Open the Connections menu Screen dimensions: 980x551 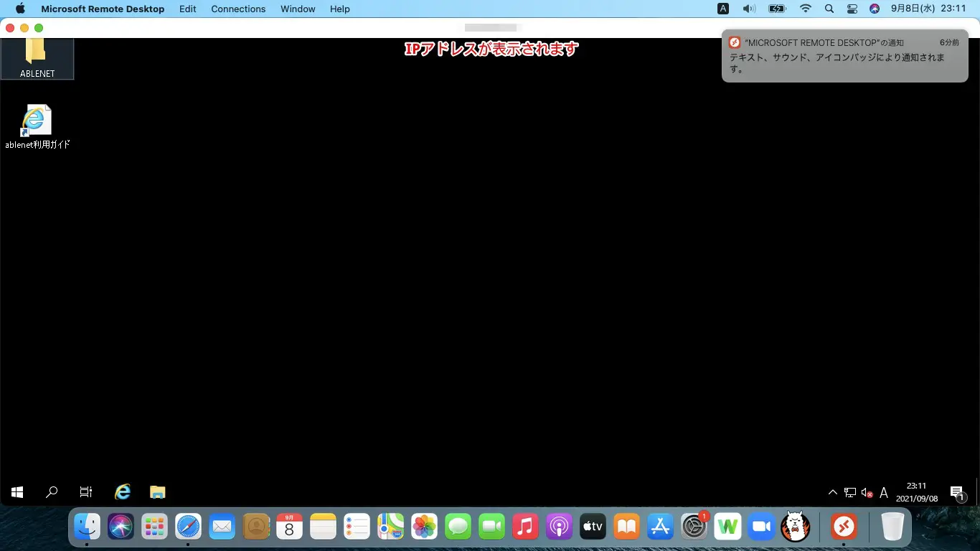point(238,9)
